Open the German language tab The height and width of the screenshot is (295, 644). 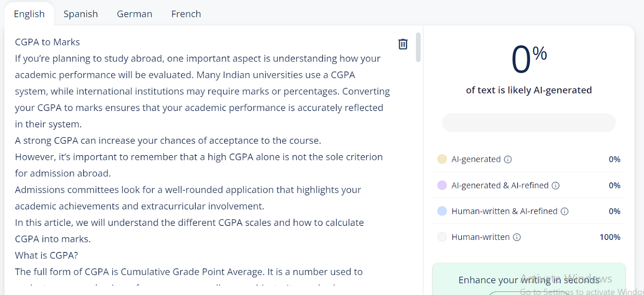pos(134,14)
